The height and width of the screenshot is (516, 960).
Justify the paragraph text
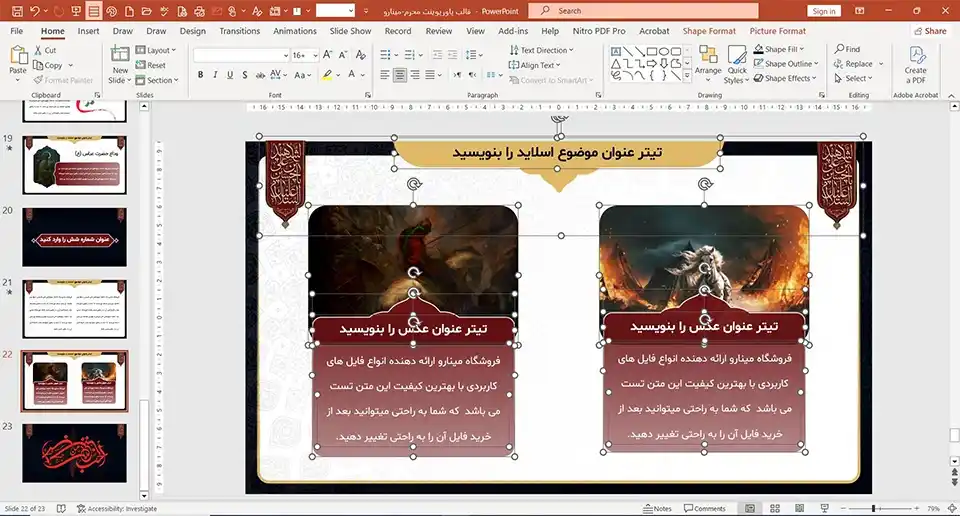[x=430, y=75]
